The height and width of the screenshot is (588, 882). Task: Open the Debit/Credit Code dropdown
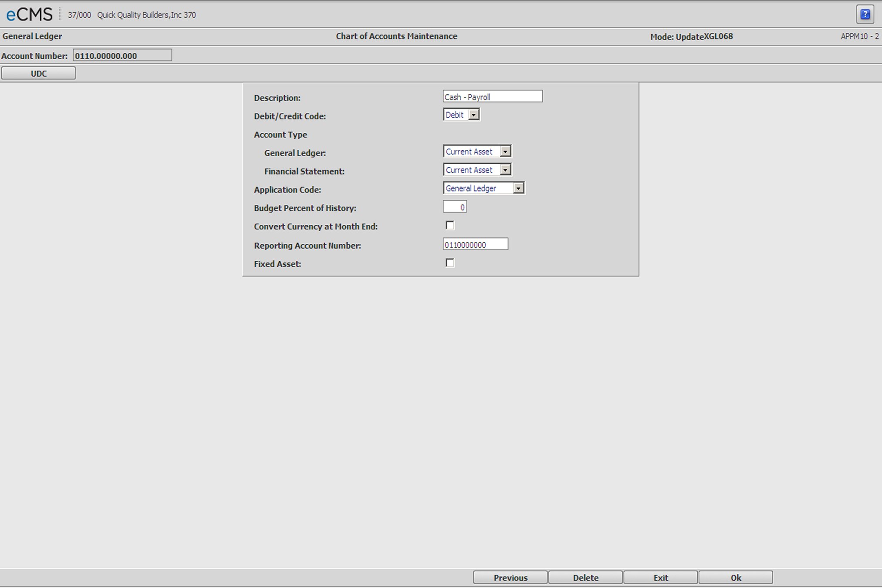click(474, 115)
